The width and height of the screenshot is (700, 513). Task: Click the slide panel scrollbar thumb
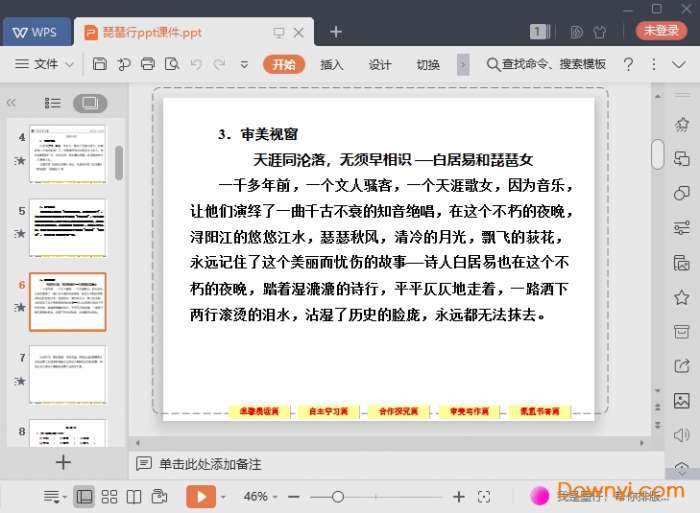pyautogui.click(x=119, y=163)
